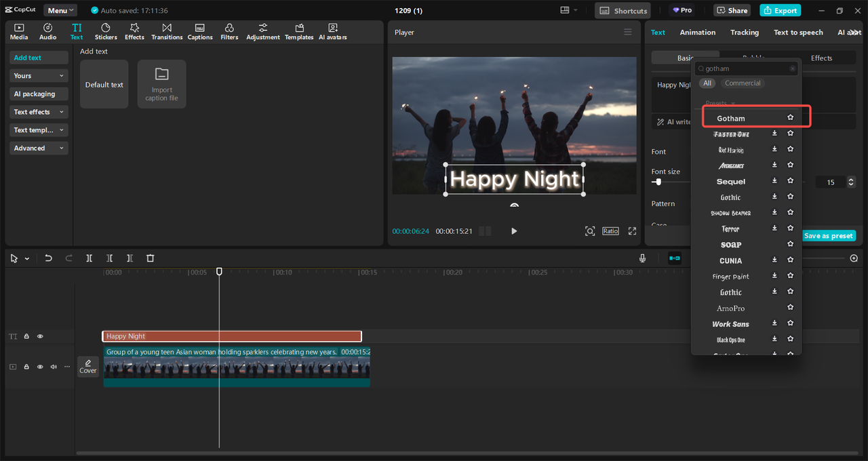The width and height of the screenshot is (868, 461).
Task: Favorite the Gotham font with star
Action: tap(790, 118)
